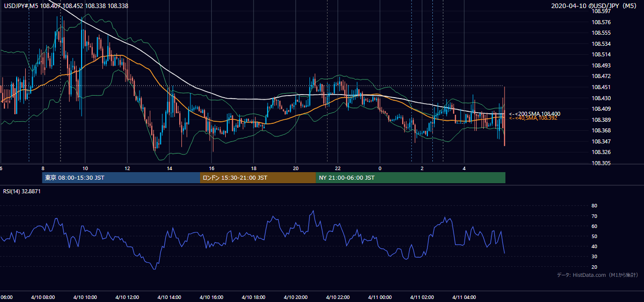The width and height of the screenshot is (644, 302).
Task: Click the 4/11 04:00 bottom time label
Action: click(x=465, y=297)
